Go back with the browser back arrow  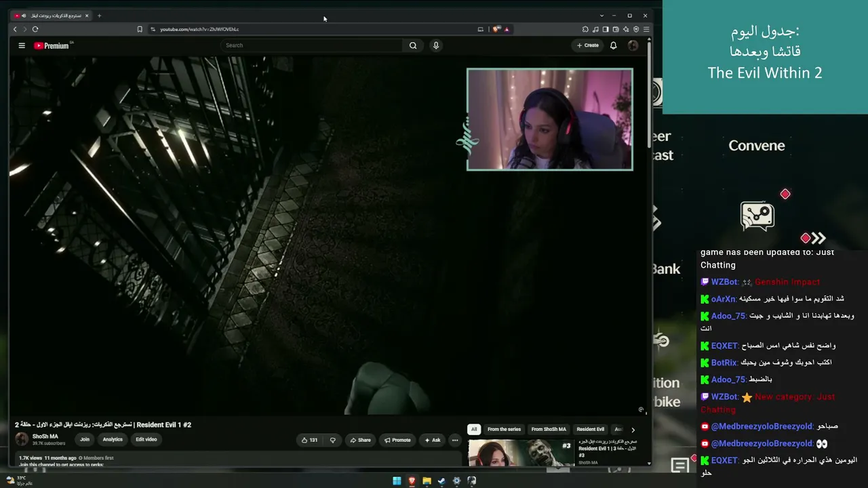15,29
